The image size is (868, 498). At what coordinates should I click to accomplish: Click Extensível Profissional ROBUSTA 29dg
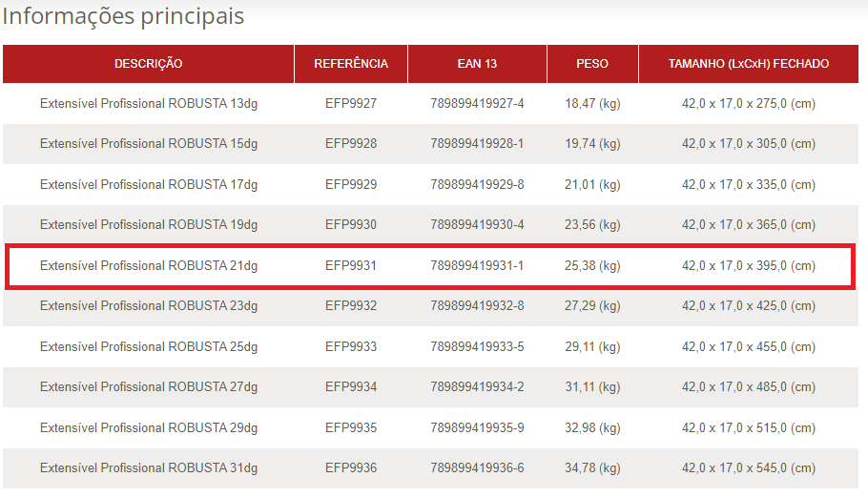tap(149, 427)
